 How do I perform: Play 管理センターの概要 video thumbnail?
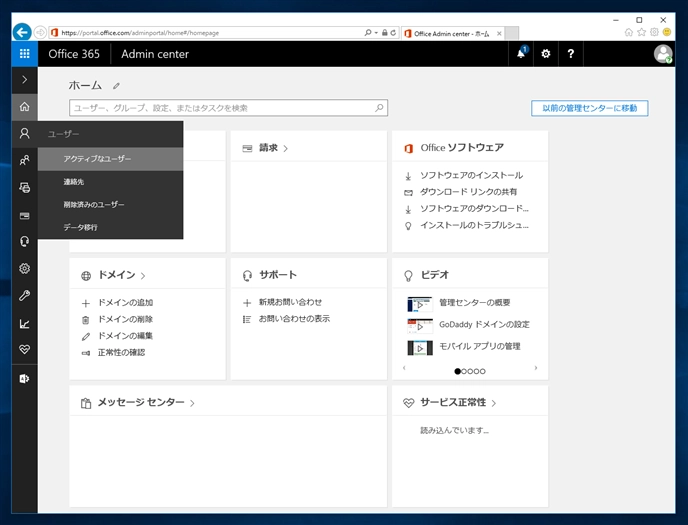[x=420, y=304]
